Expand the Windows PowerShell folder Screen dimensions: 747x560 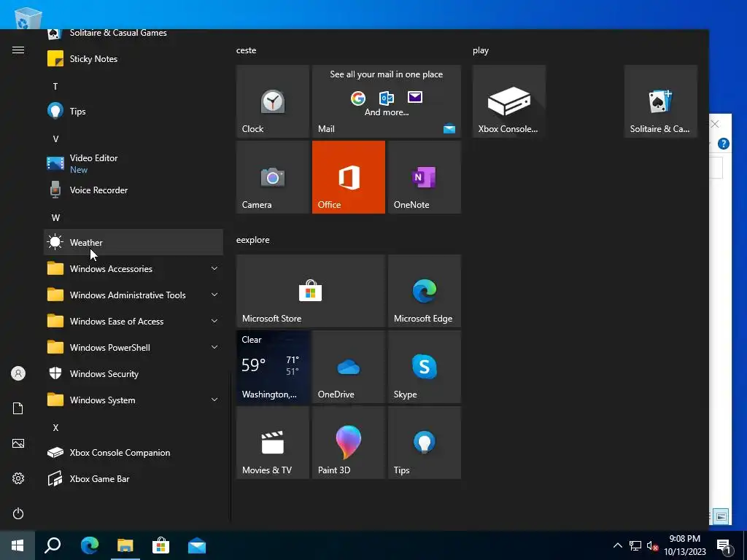(133, 348)
